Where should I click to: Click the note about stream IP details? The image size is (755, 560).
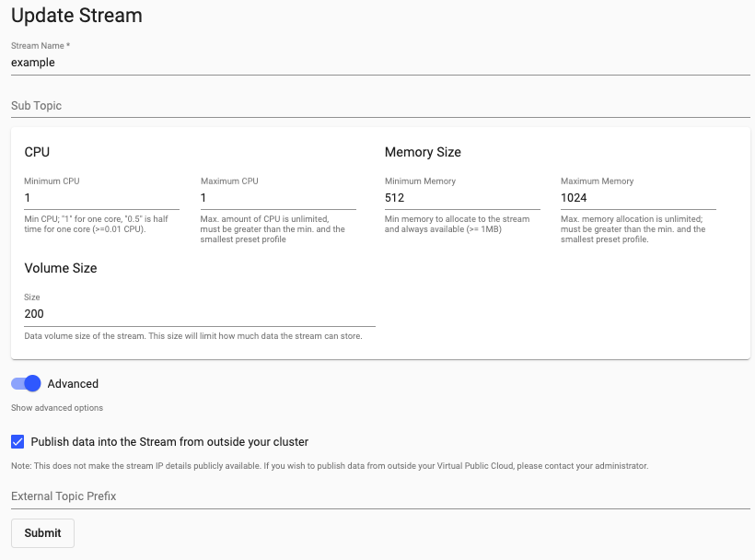[x=330, y=466]
